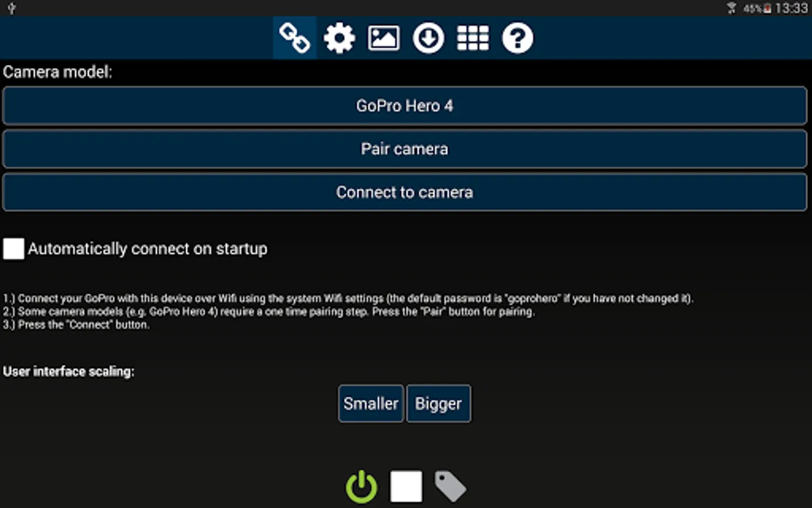Open the download tab icon
Screen dimensions: 812x508
(429, 38)
